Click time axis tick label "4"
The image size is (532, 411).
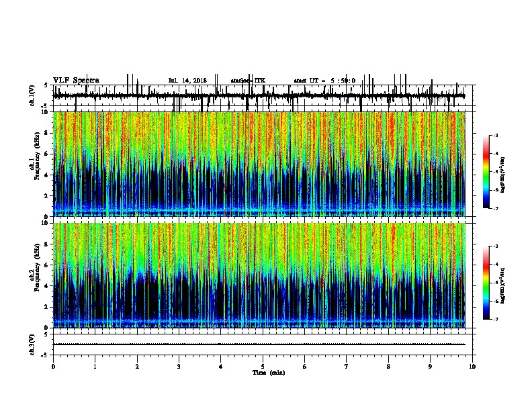click(221, 367)
